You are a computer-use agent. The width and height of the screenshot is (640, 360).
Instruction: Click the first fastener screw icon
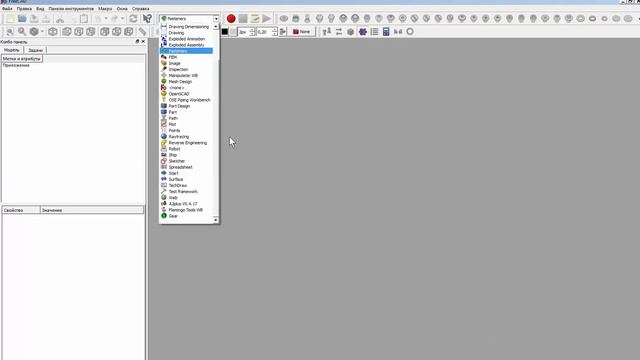point(284,19)
